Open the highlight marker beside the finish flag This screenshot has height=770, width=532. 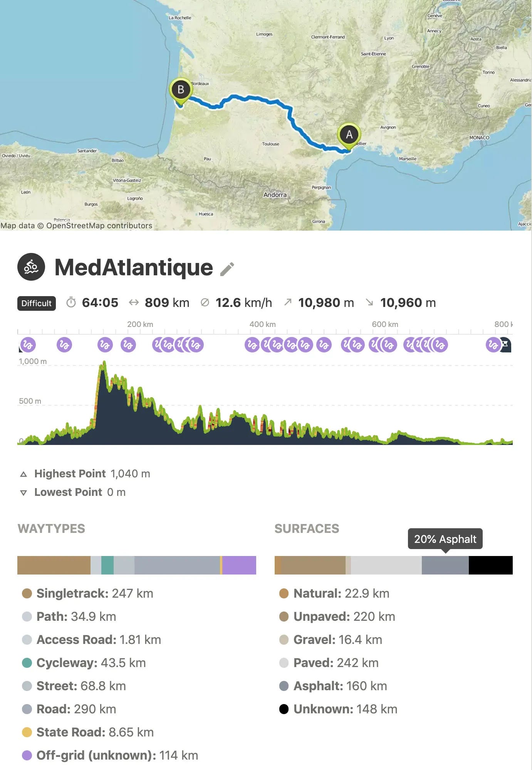[x=493, y=345]
